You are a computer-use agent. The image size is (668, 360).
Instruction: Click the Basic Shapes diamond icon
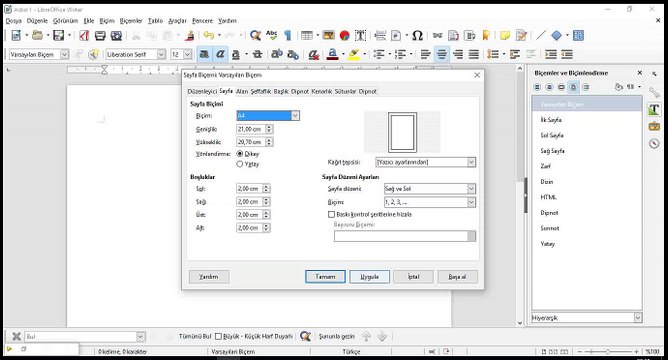pos(556,36)
